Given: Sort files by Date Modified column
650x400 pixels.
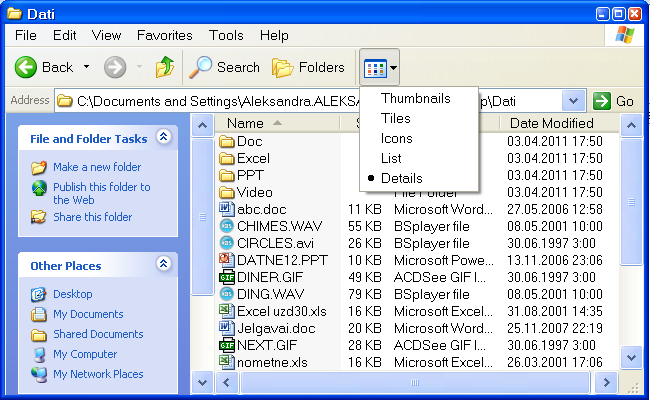Looking at the screenshot, I should point(551,123).
